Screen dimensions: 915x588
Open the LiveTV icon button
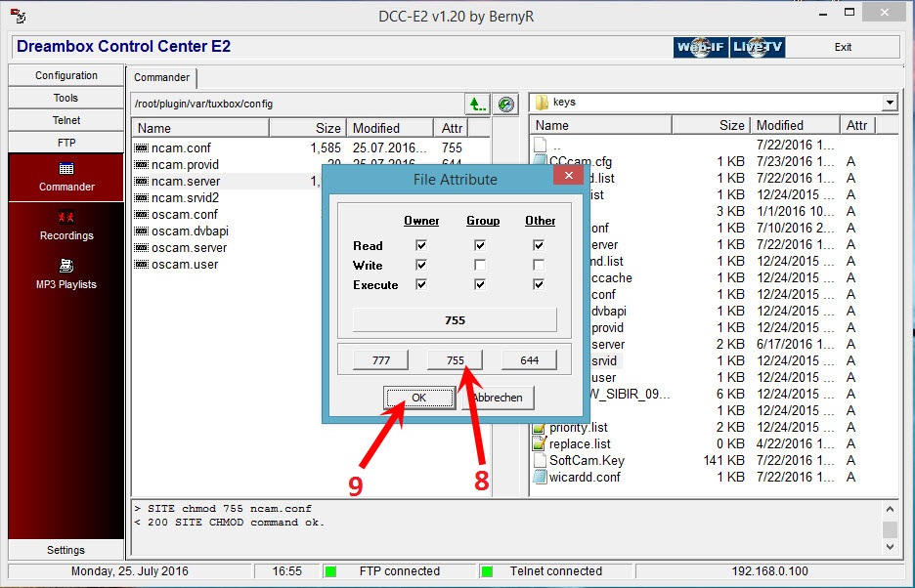point(758,47)
